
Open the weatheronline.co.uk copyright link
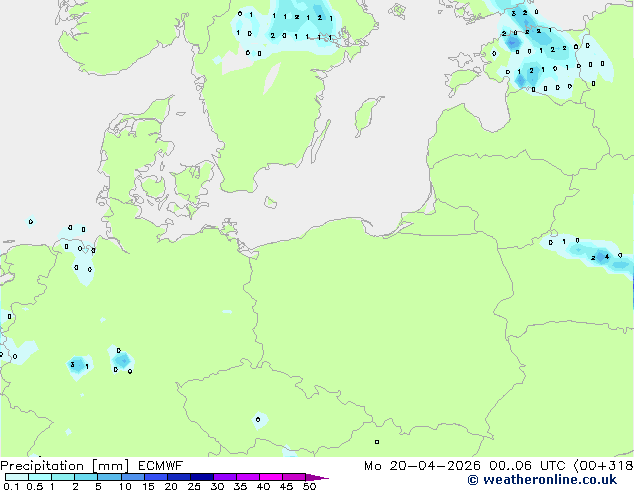click(542, 480)
